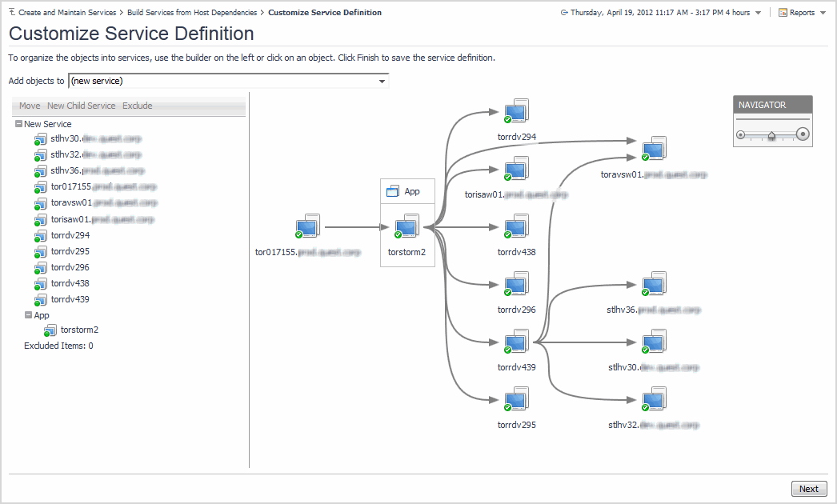Select the torisaw01 host node in the diagram
The height and width of the screenshot is (504, 837).
pos(516,169)
